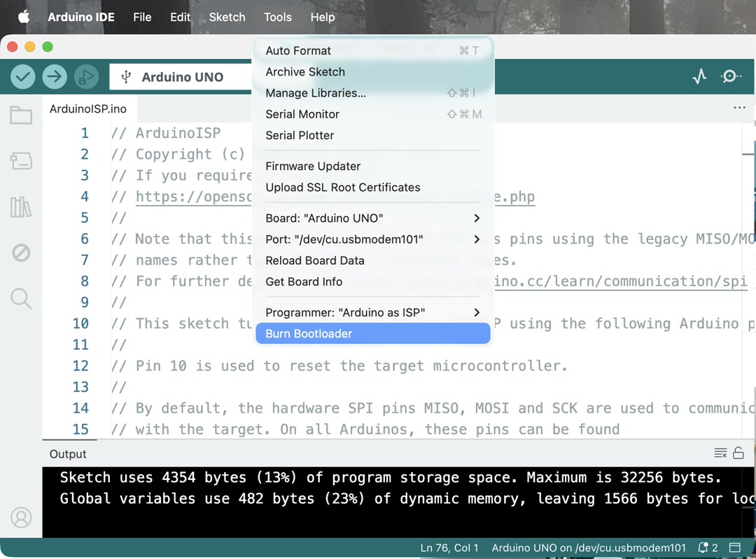Click Burn Bootloader menu item
Screen dimensions: 756x559
point(373,334)
